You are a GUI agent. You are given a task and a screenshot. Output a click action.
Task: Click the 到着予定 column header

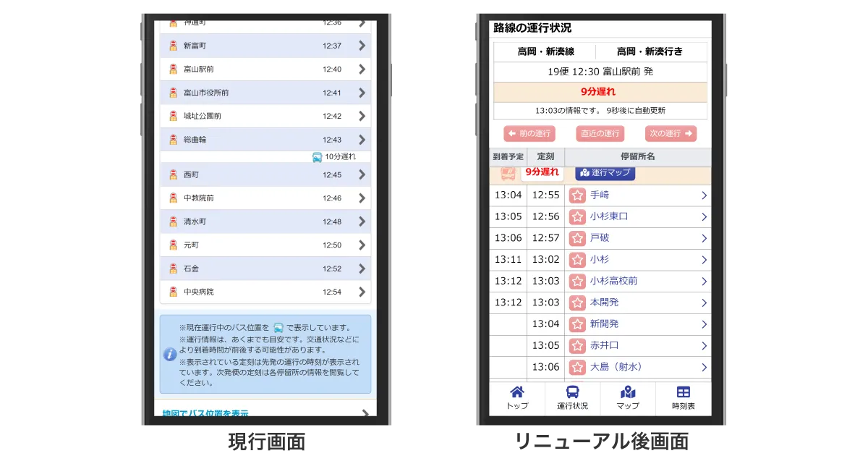[508, 156]
